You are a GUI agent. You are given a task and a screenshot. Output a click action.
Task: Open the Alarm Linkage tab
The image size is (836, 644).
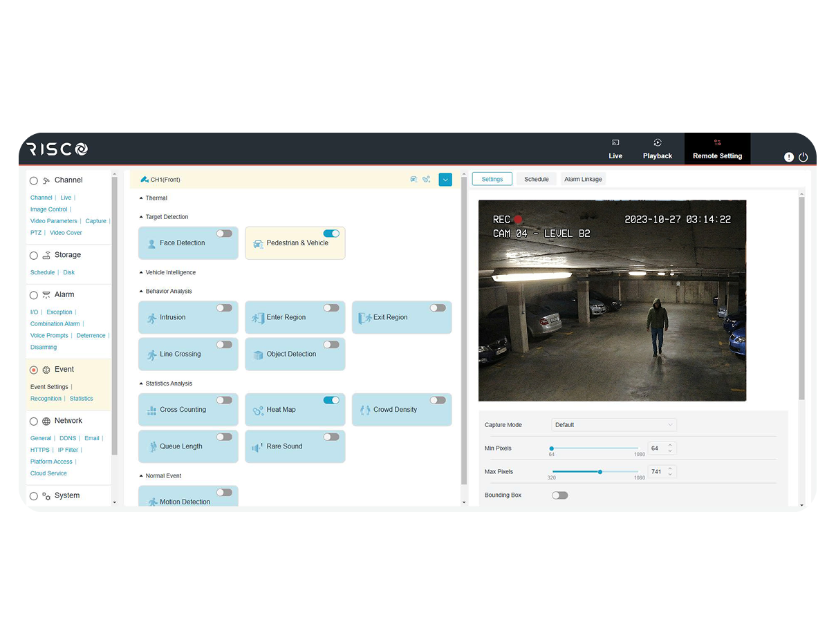pyautogui.click(x=583, y=179)
